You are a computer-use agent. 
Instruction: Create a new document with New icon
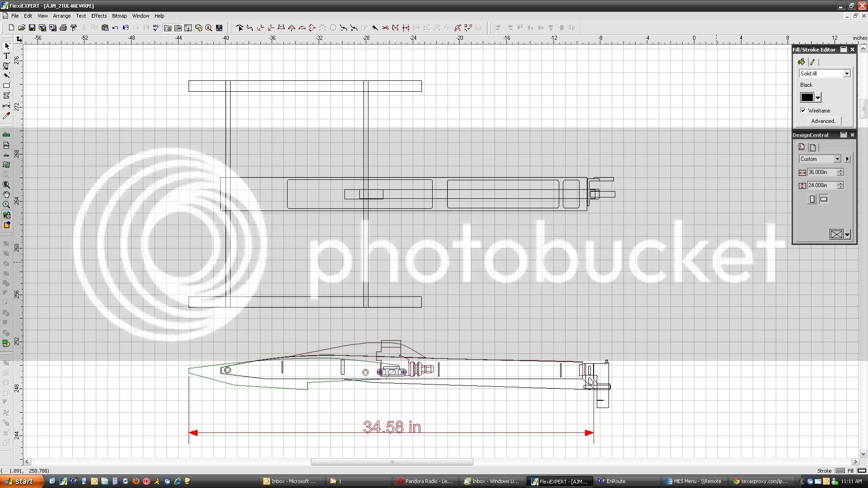[x=11, y=28]
